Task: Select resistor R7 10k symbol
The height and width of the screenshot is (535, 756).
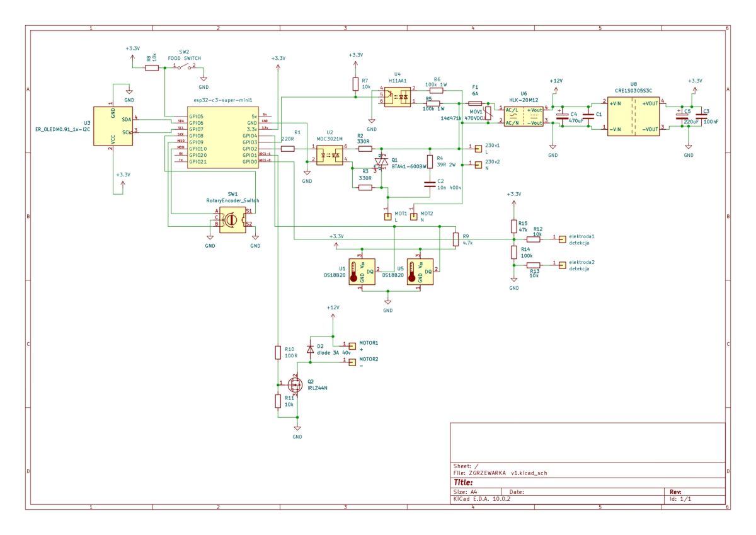Action: point(356,84)
